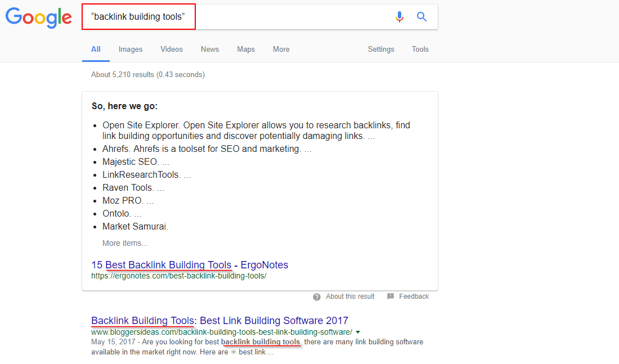Click the blue search magnifier icon
Viewport: 619px width, 364px height.
[421, 16]
